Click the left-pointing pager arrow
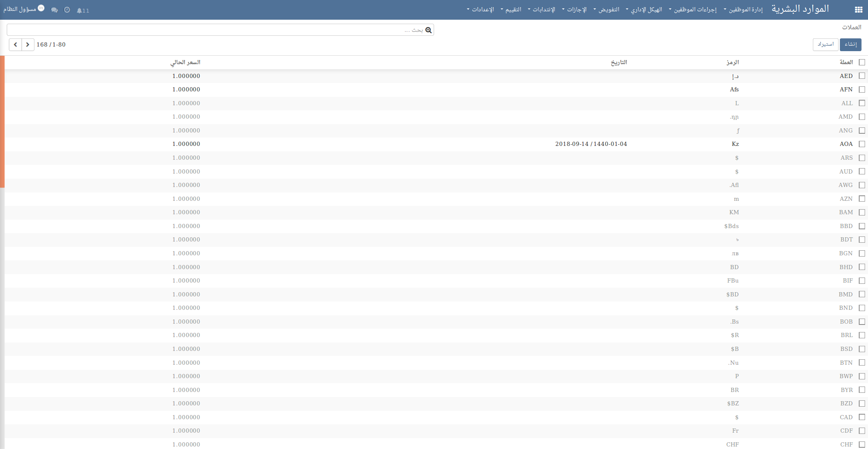Screen dimensions: 868x449 [16, 44]
